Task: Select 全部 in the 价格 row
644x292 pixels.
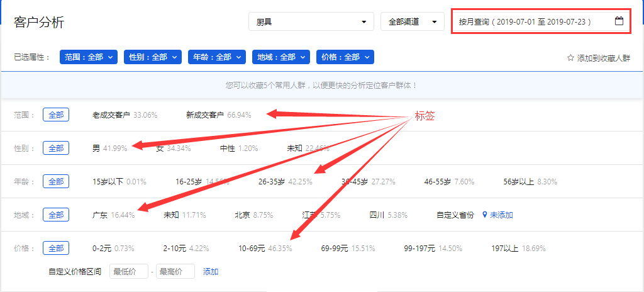Action: (56, 249)
